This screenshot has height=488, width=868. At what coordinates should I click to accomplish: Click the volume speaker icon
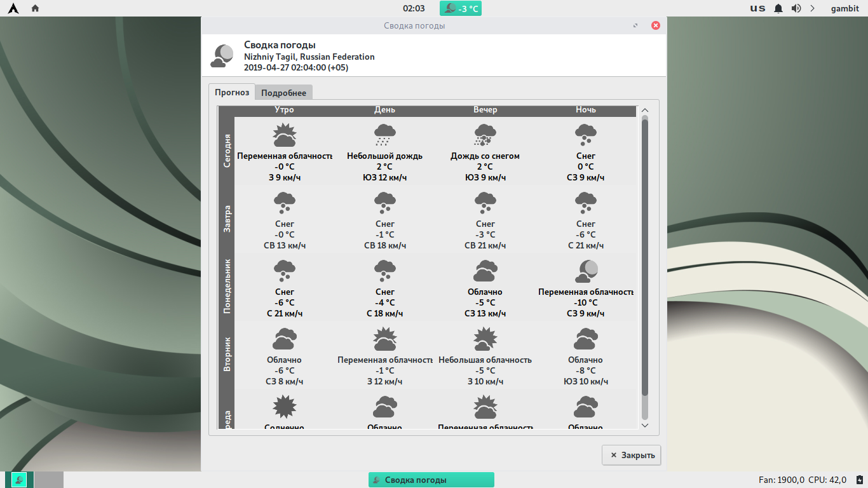(x=796, y=8)
